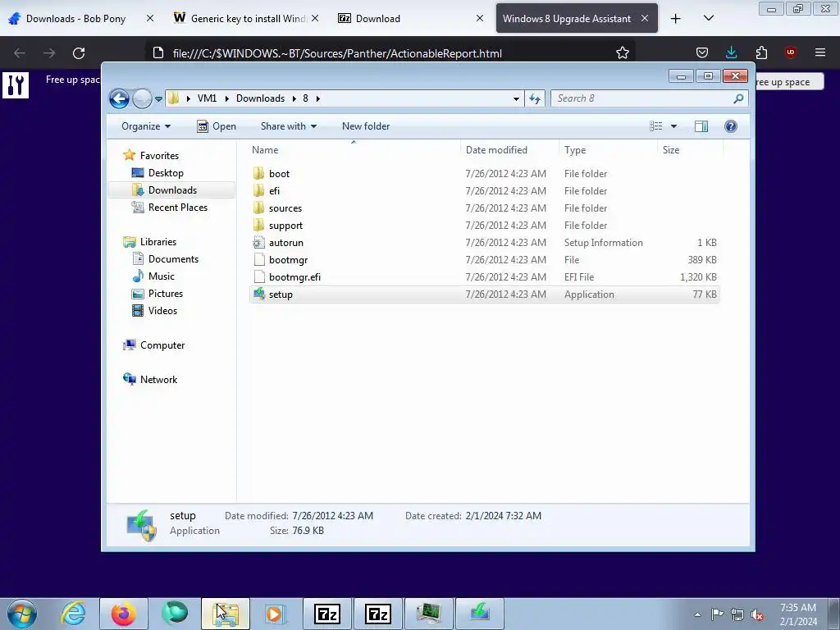840x630 pixels.
Task: Select the bootmgr.efi file
Action: pos(484,277)
